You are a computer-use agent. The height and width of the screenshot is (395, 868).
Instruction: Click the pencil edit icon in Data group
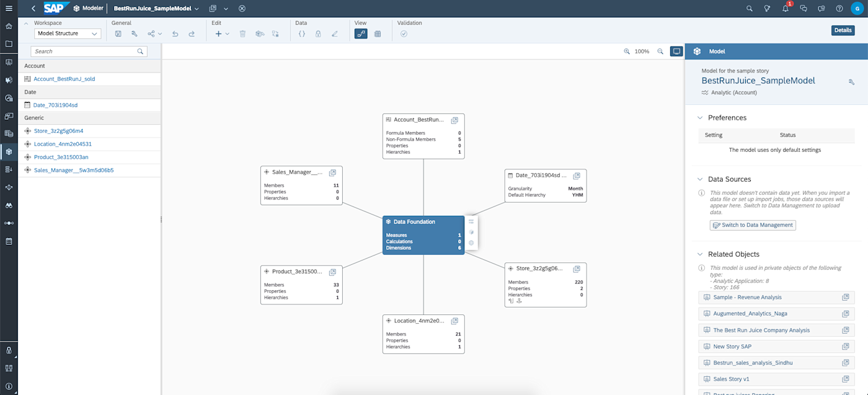pyautogui.click(x=335, y=34)
